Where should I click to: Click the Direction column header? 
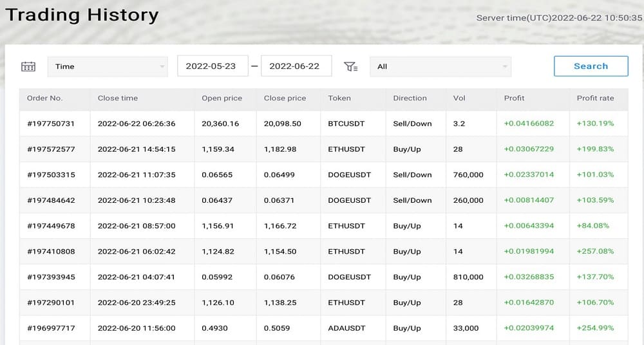click(x=410, y=98)
